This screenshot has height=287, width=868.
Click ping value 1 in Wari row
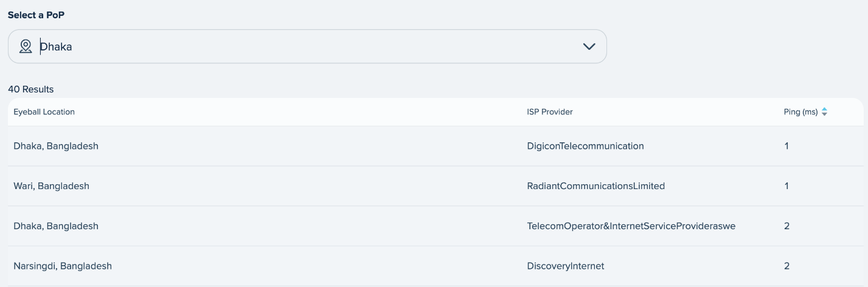point(786,186)
